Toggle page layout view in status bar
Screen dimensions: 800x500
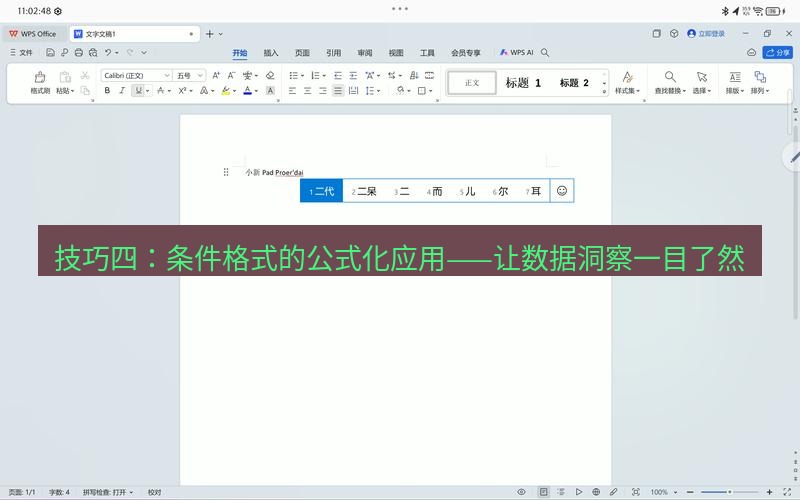tap(543, 492)
